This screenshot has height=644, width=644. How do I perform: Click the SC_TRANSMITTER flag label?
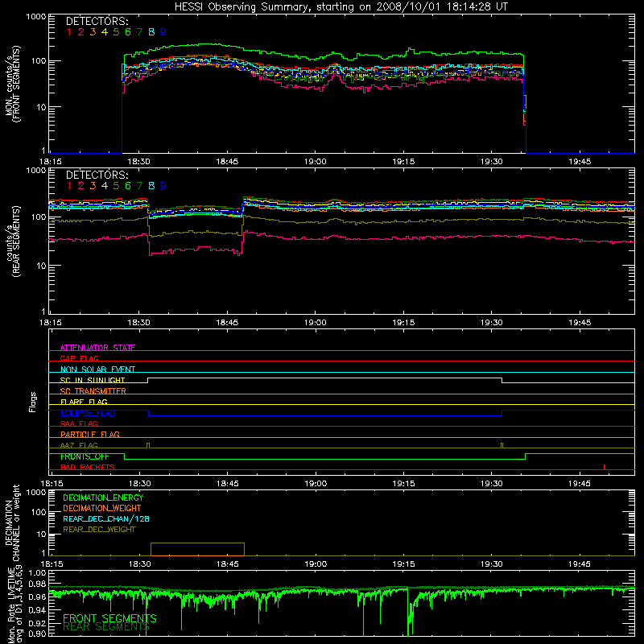(x=93, y=391)
